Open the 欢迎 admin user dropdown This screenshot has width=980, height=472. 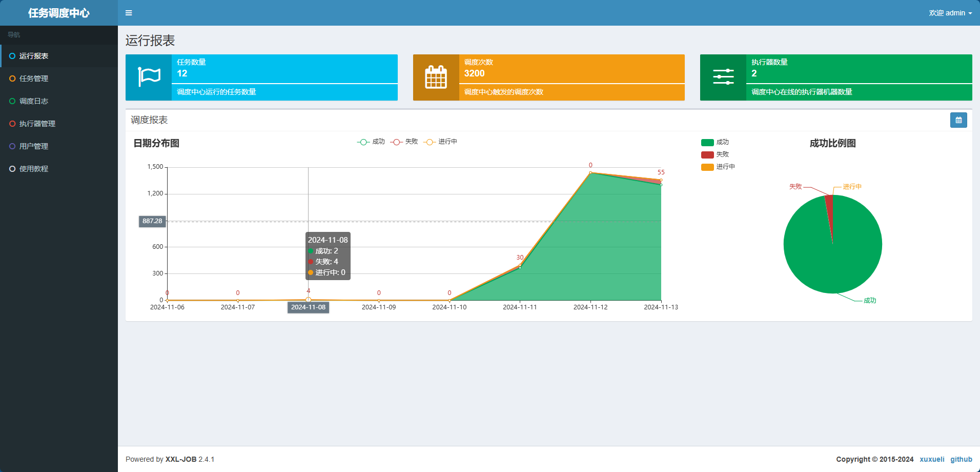click(x=950, y=13)
